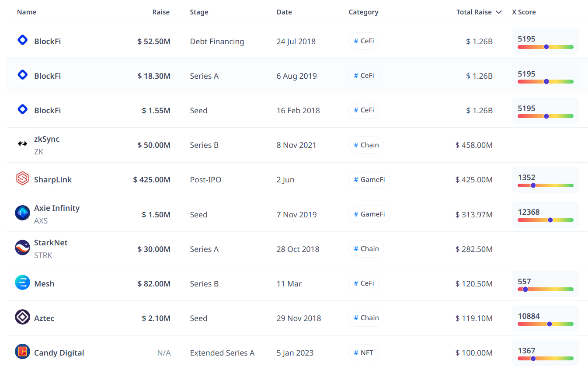Click the StarkNet logo

tap(22, 248)
